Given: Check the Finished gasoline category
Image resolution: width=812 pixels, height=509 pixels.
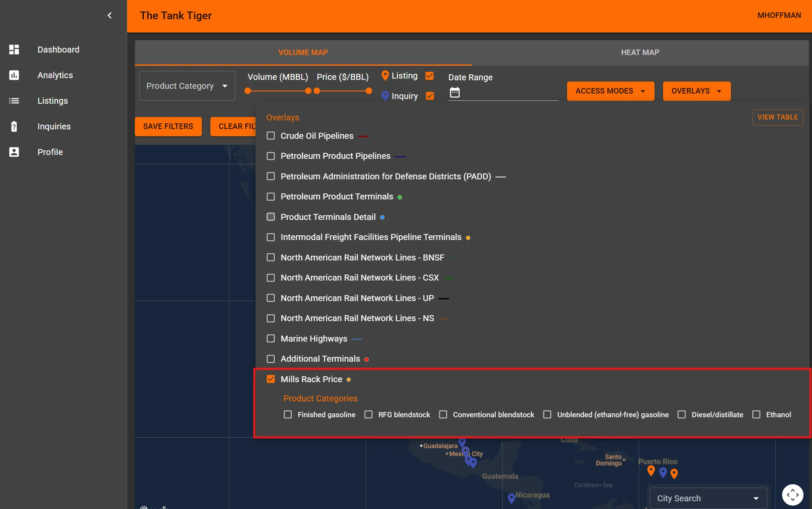Looking at the screenshot, I should [x=288, y=415].
